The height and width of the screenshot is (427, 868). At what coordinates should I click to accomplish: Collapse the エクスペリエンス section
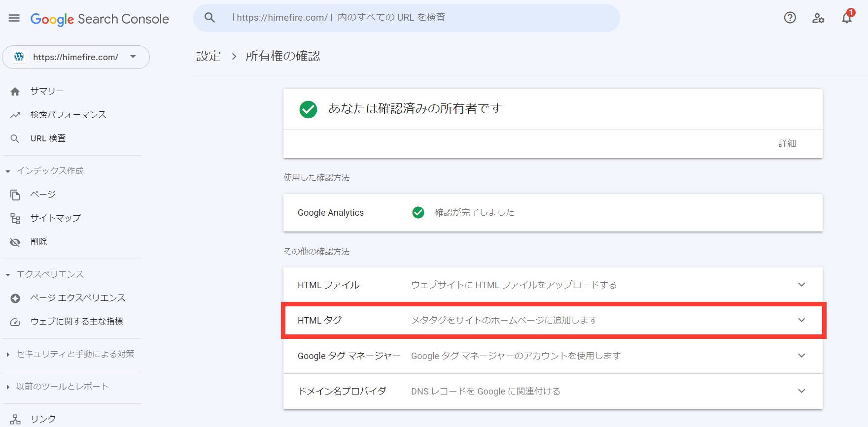8,275
